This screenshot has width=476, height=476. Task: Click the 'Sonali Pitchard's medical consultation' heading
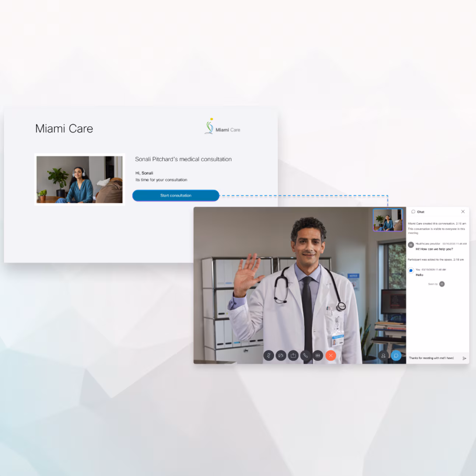(x=183, y=159)
